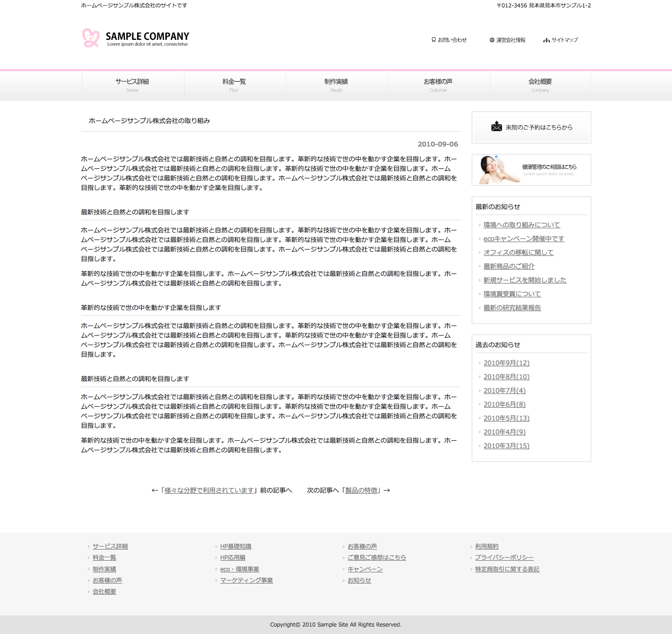Click the headset icon beside お問い合わせ
This screenshot has width=672, height=634.
click(x=433, y=40)
